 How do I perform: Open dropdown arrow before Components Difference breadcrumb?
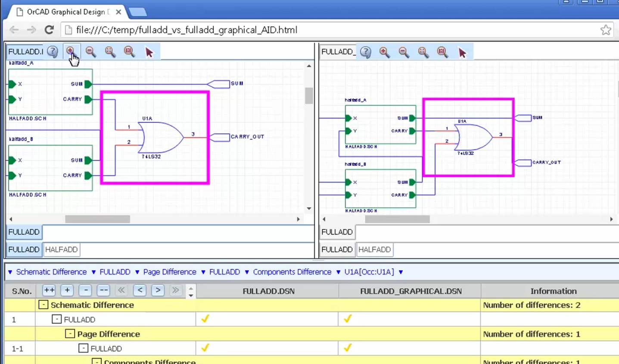[247, 272]
